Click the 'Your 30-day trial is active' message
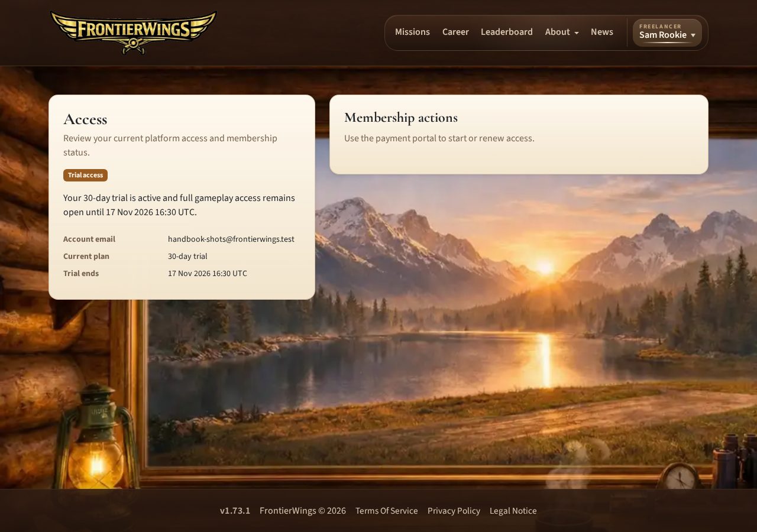 [179, 205]
